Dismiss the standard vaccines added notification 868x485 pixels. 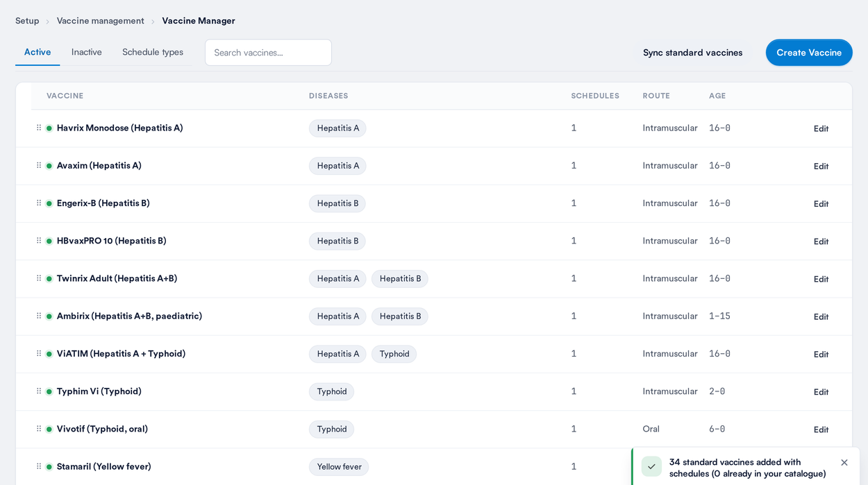coord(844,463)
